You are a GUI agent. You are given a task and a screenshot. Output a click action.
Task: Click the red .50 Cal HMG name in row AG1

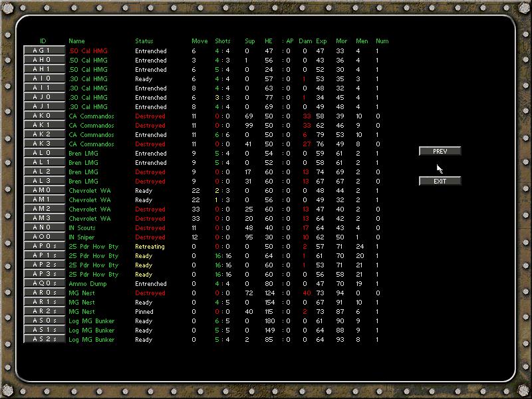[88, 51]
